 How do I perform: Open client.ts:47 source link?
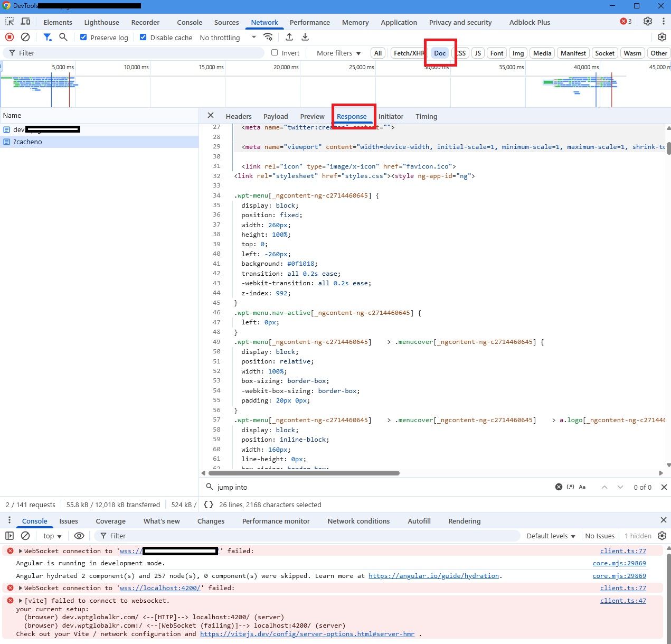click(623, 600)
